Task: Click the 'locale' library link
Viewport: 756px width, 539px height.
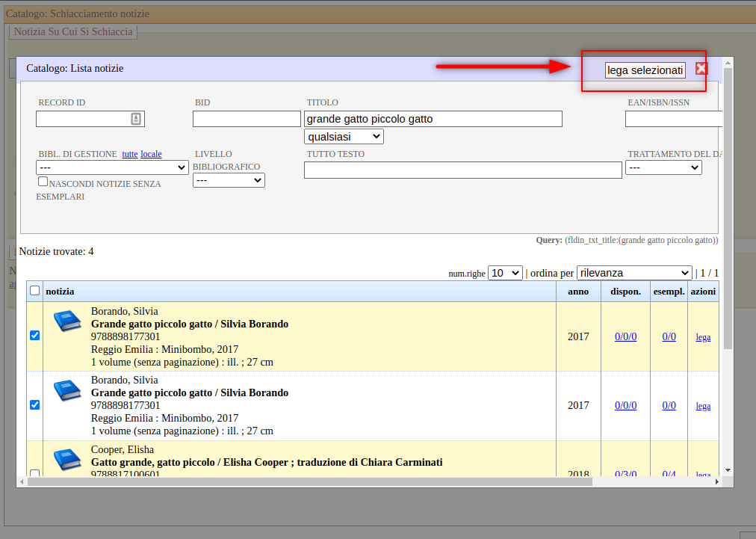Action: point(151,154)
